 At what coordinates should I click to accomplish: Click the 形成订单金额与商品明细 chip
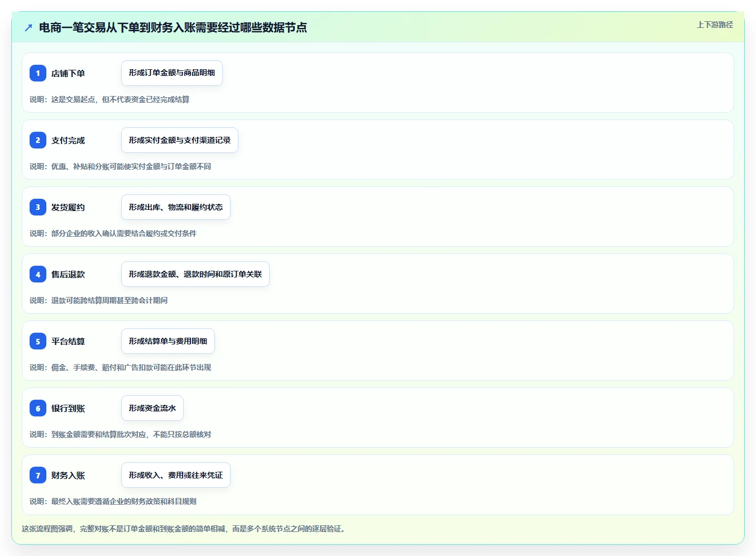pos(172,73)
